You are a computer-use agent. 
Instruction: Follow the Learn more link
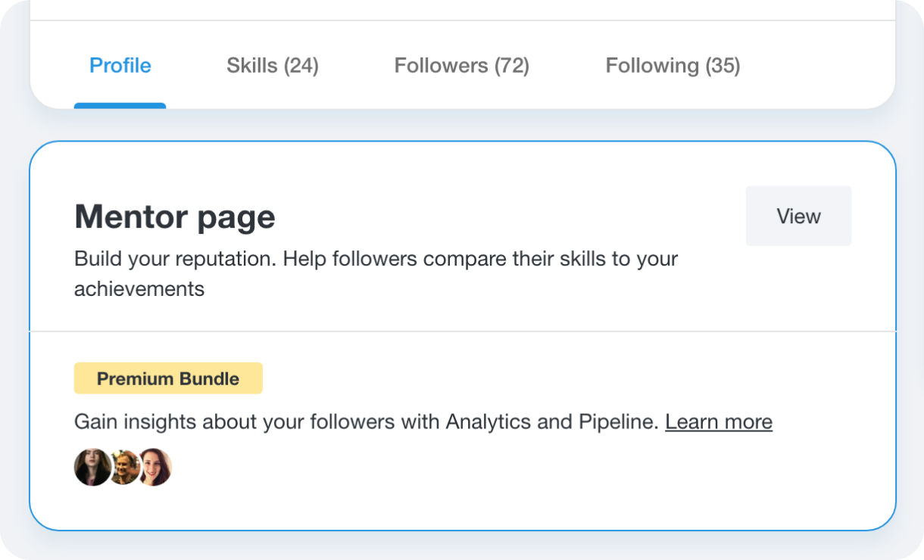[719, 422]
